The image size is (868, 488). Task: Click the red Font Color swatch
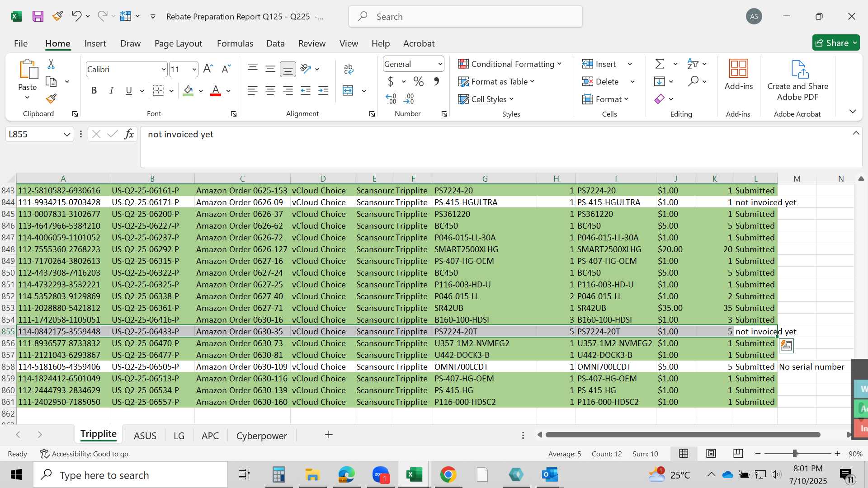click(x=216, y=90)
